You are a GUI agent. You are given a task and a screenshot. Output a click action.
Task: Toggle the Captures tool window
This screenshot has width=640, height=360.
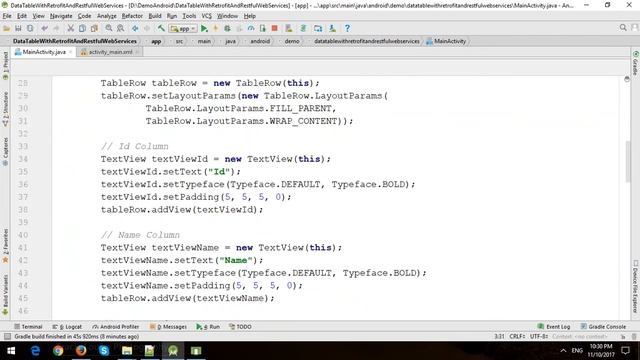tap(5, 151)
